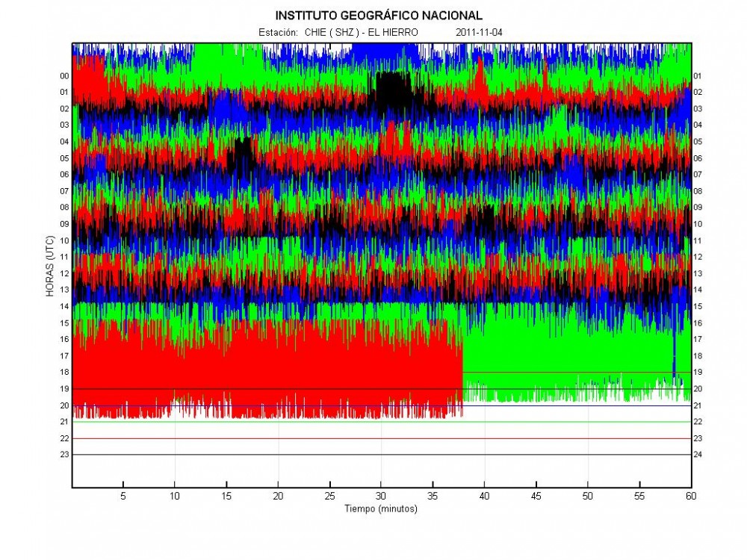Pick the 15 minute tick label
747x560 pixels.
[x=226, y=496]
